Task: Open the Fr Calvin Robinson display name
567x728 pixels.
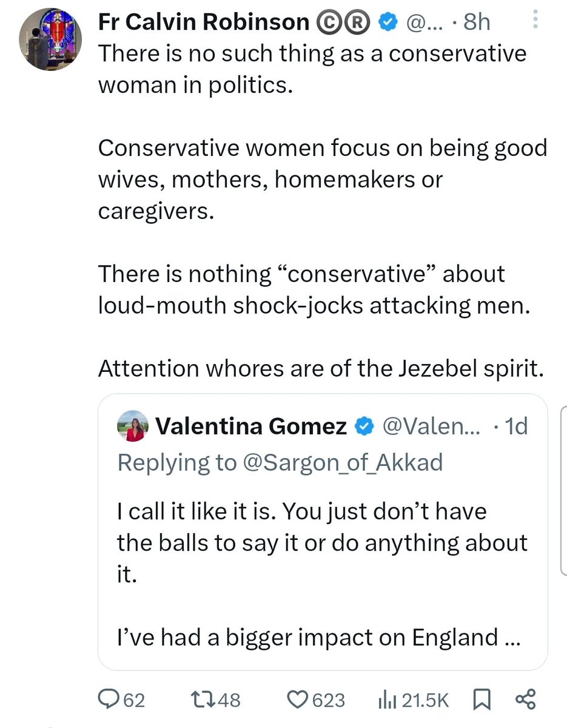Action: (204, 22)
